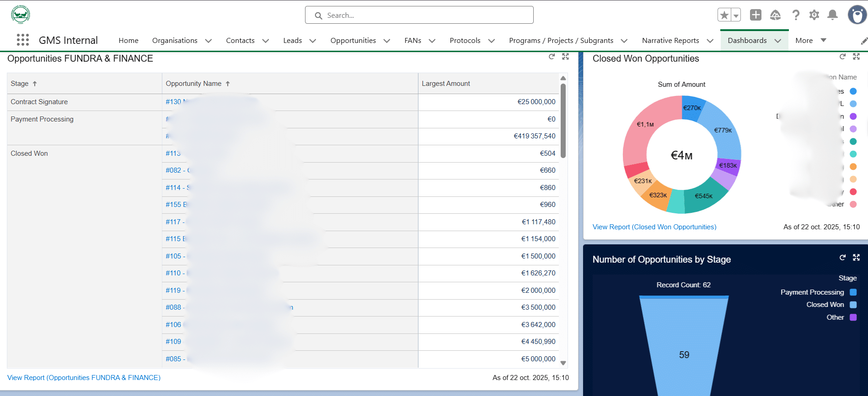Image resolution: width=868 pixels, height=396 pixels.
Task: Click the Favorites star icon
Action: pyautogui.click(x=724, y=15)
